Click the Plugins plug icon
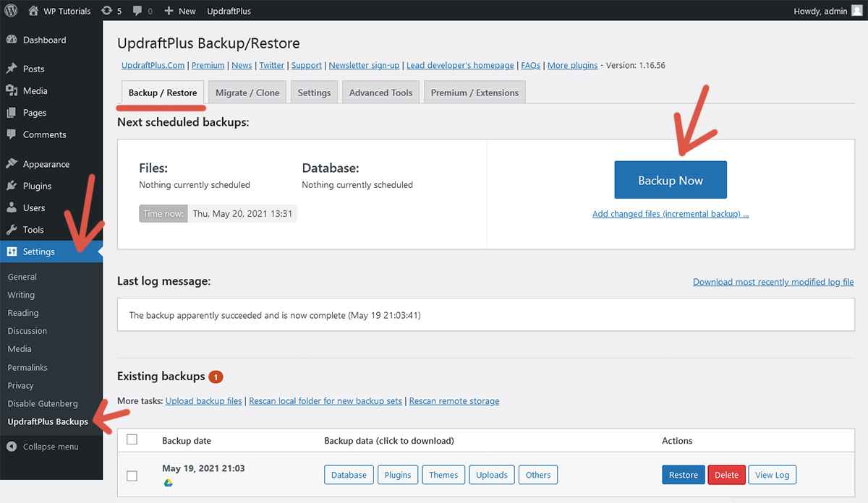The image size is (868, 503). point(12,186)
